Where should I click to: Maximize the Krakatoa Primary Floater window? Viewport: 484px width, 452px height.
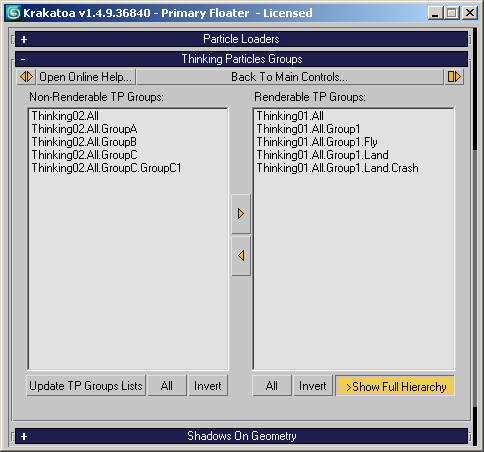pos(452,13)
